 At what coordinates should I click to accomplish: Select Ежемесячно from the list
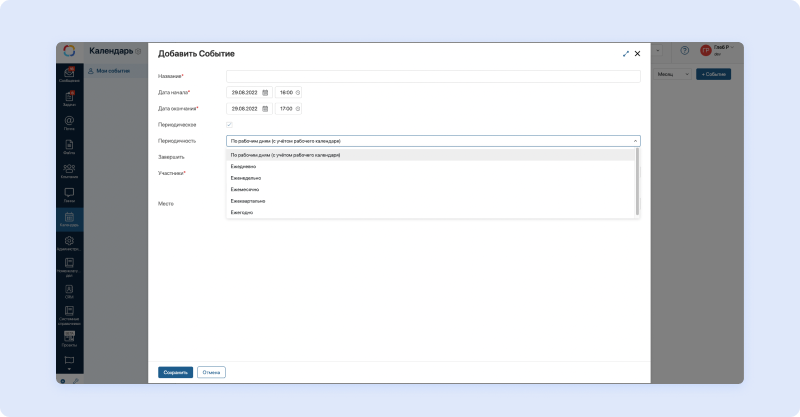[x=247, y=189]
